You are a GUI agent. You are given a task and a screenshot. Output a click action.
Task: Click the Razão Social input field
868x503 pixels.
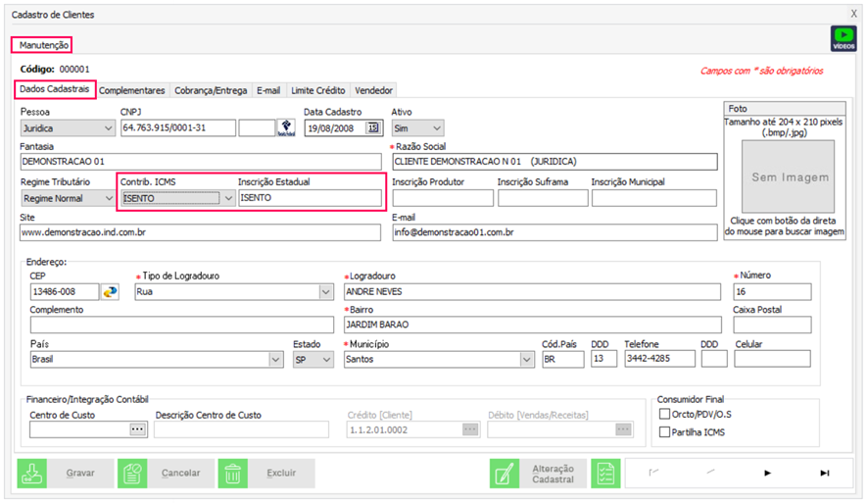coord(555,162)
